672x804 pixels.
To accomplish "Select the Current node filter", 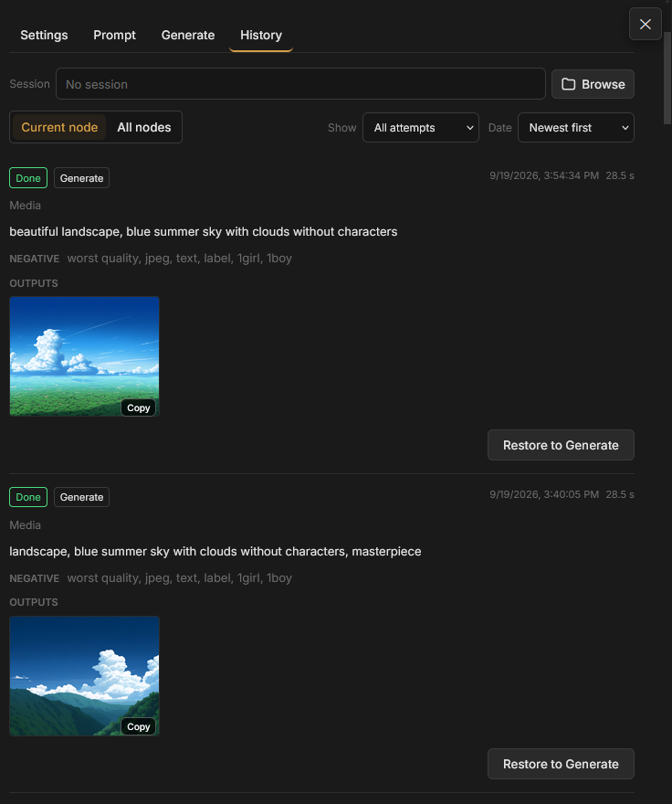I will (59, 127).
